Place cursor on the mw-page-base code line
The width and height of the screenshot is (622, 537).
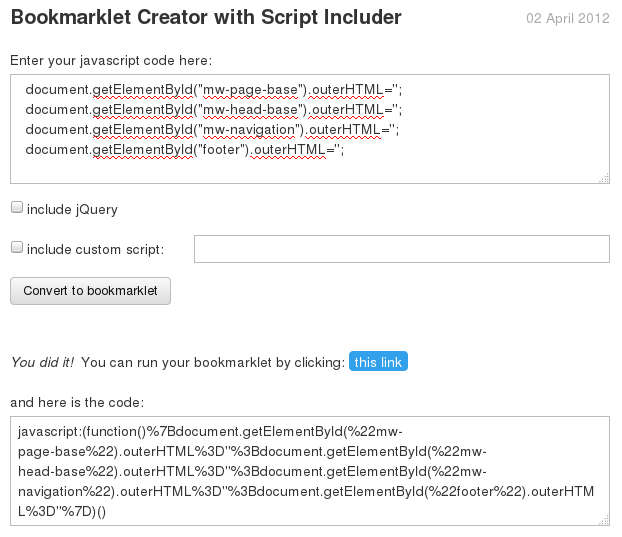point(213,90)
